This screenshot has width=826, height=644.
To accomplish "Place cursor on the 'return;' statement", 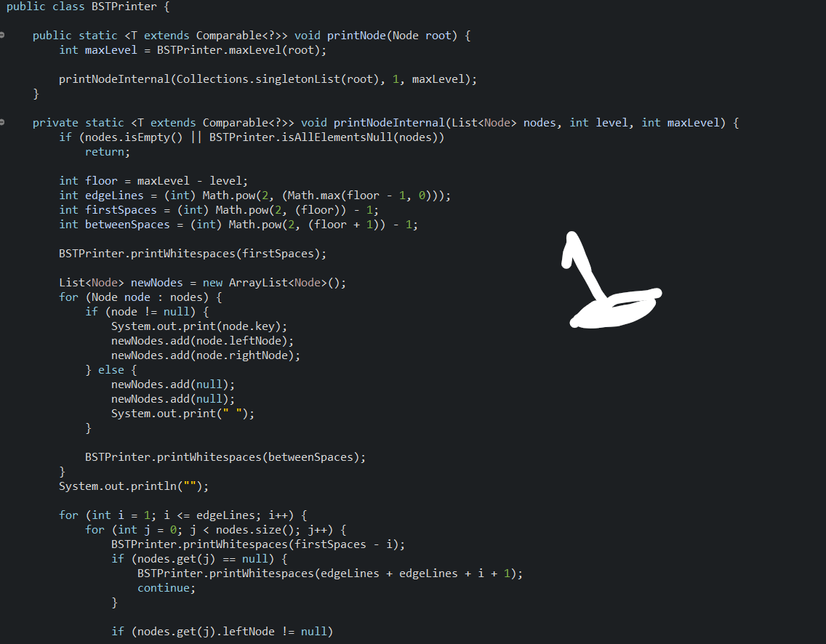I will [108, 152].
